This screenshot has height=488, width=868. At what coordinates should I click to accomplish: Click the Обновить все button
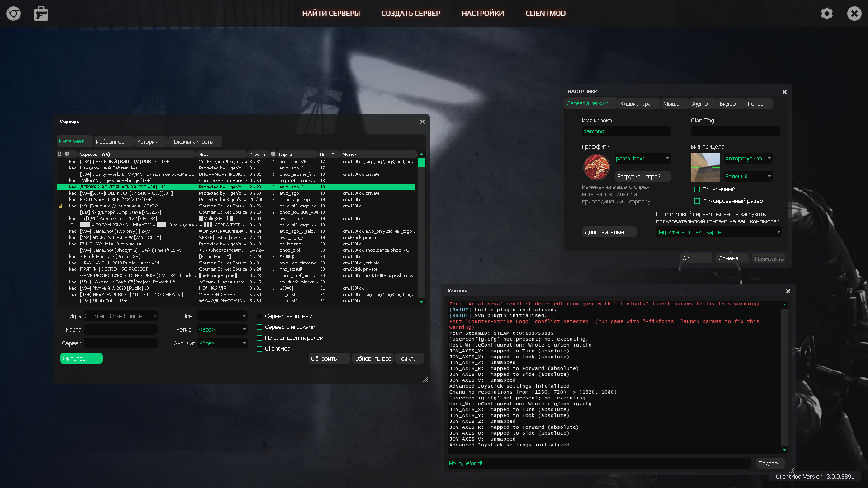click(373, 358)
